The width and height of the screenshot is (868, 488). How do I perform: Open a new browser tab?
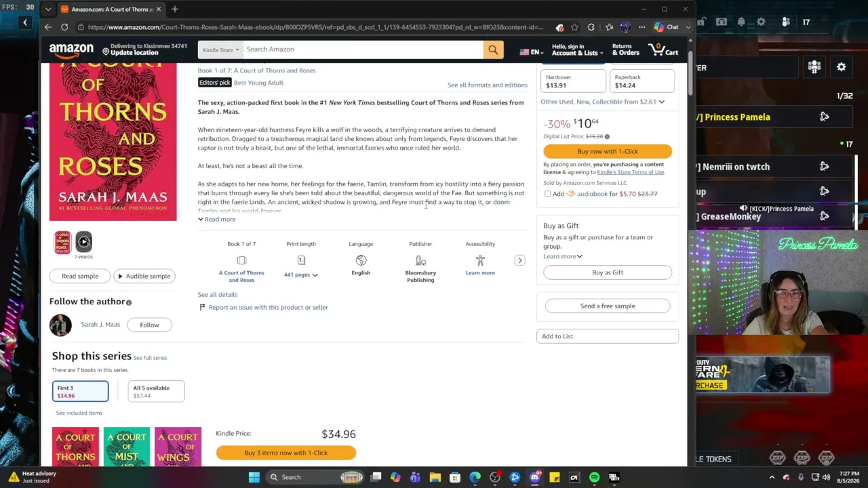point(174,9)
